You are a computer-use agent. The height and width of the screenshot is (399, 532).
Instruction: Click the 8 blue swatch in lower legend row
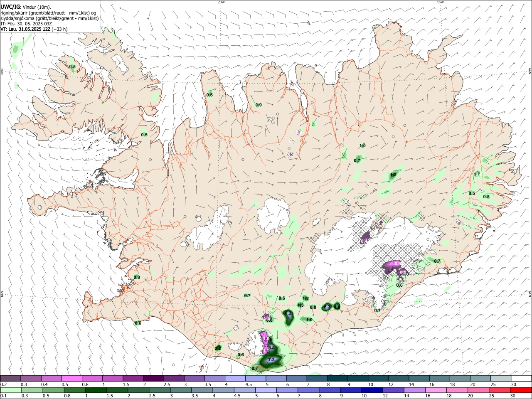click(x=330, y=390)
